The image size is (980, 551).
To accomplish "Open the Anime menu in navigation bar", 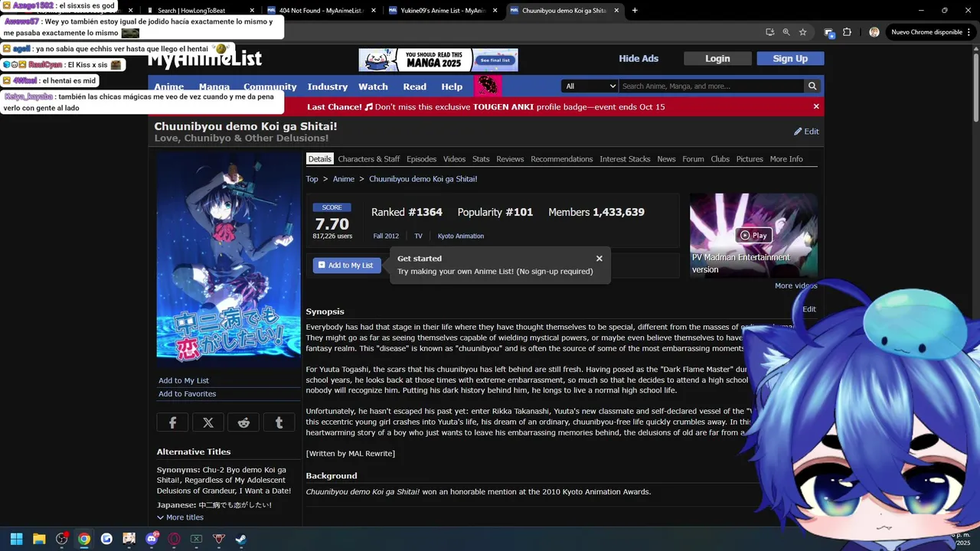I will 169,86.
